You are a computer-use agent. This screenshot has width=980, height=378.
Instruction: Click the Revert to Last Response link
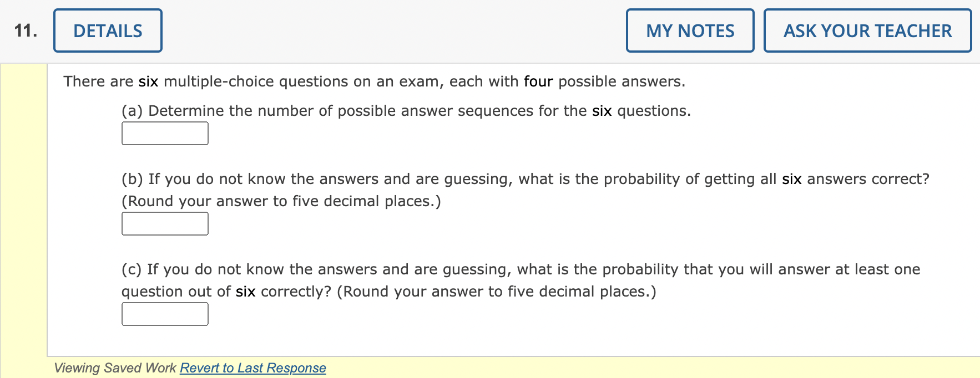252,367
